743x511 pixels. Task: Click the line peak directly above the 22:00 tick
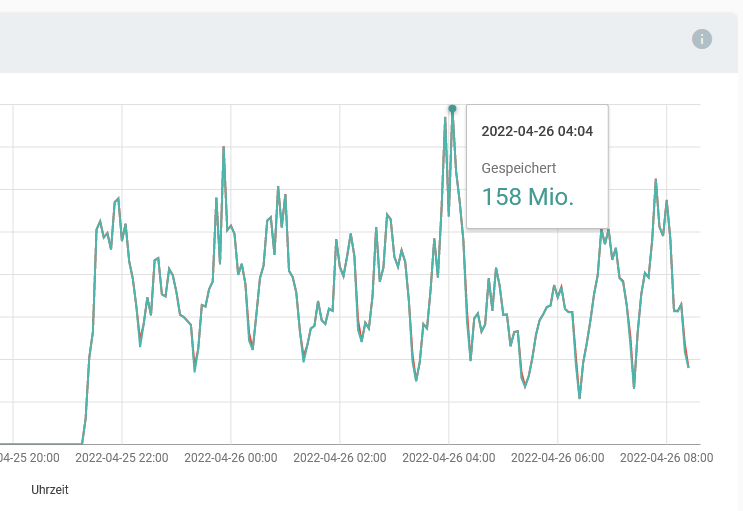coord(118,199)
